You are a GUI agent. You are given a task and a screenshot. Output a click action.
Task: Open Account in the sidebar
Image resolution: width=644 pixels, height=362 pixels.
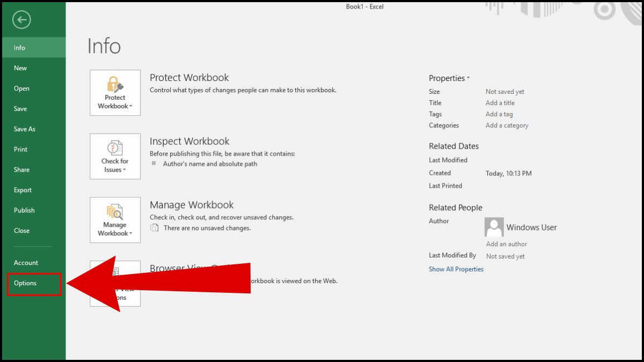click(x=34, y=263)
